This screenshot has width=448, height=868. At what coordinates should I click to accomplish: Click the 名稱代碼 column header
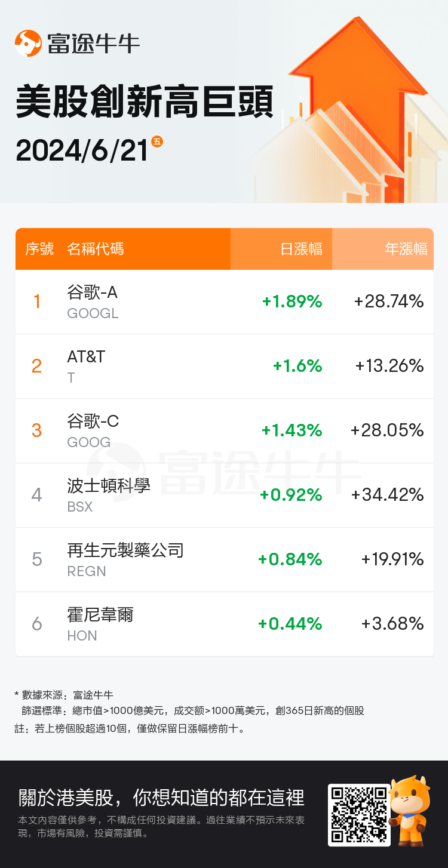pos(96,249)
